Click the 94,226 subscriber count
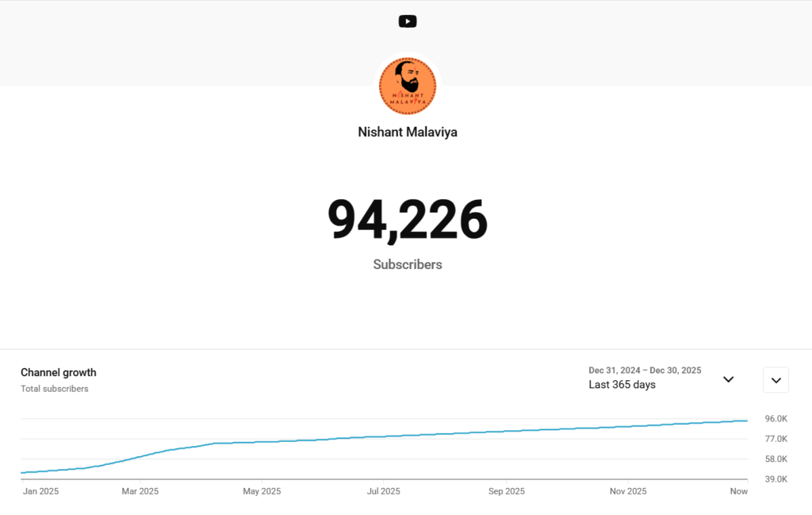812x515 pixels. [408, 220]
